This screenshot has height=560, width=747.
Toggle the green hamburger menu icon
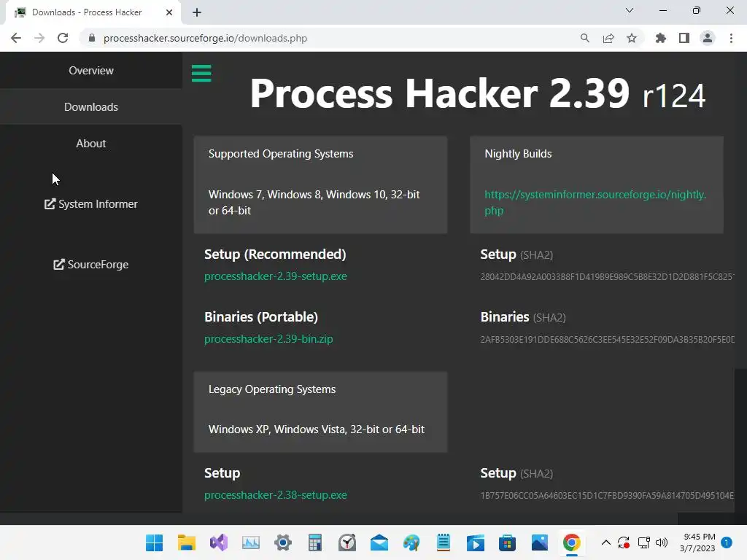coord(201,74)
